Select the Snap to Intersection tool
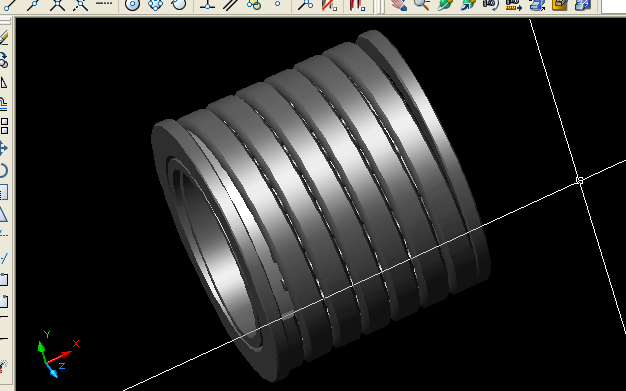 [57, 5]
